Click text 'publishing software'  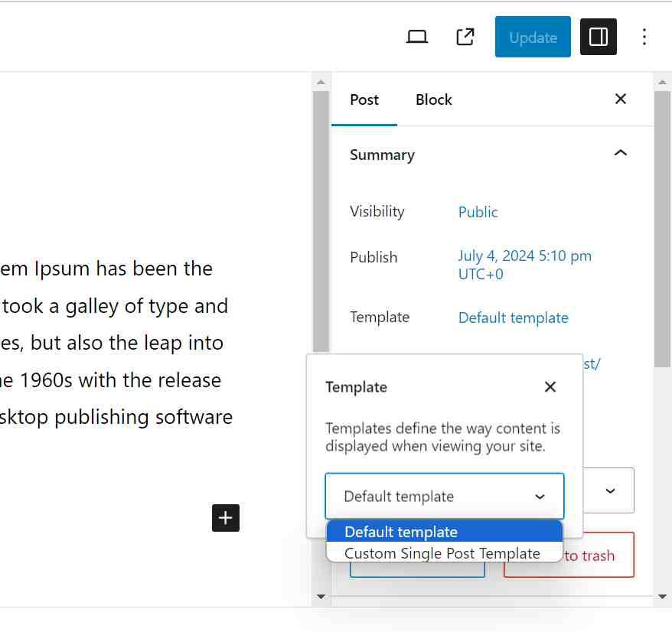point(144,417)
